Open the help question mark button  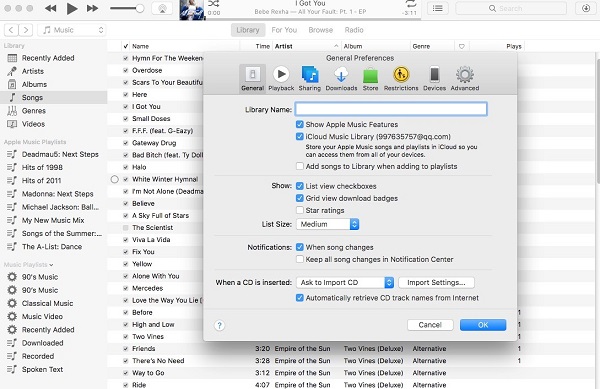(x=219, y=326)
